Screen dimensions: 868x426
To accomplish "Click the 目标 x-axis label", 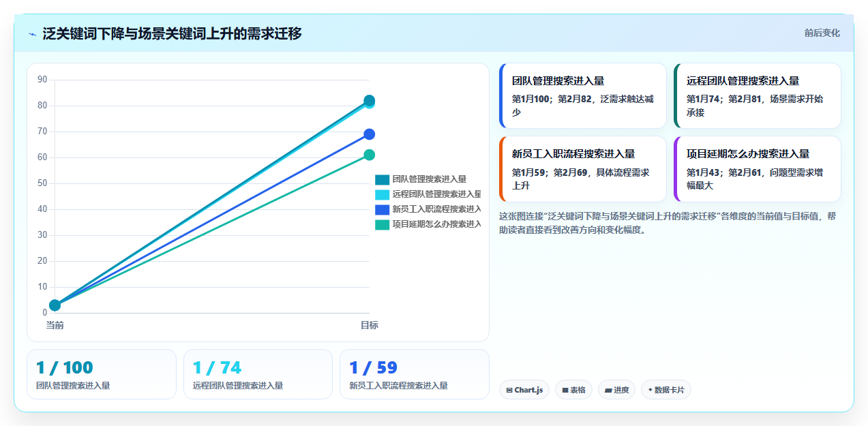I will [x=369, y=325].
